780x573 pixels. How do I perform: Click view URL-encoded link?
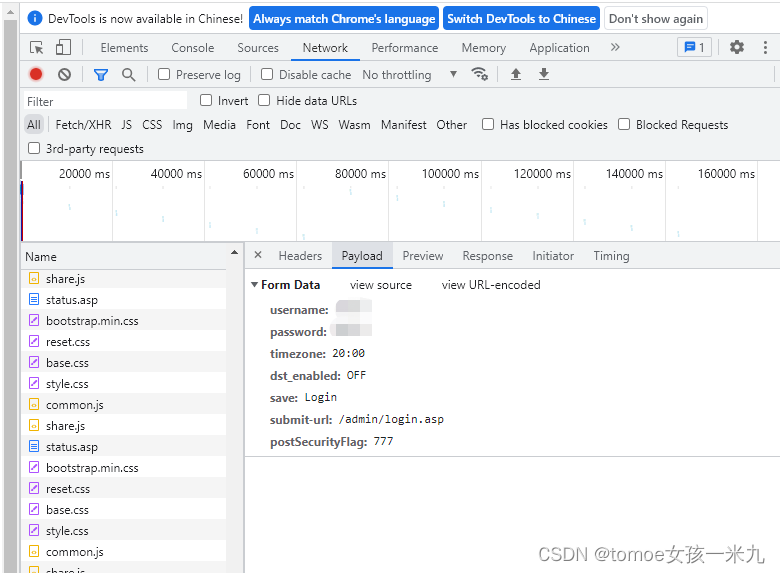pyautogui.click(x=490, y=285)
